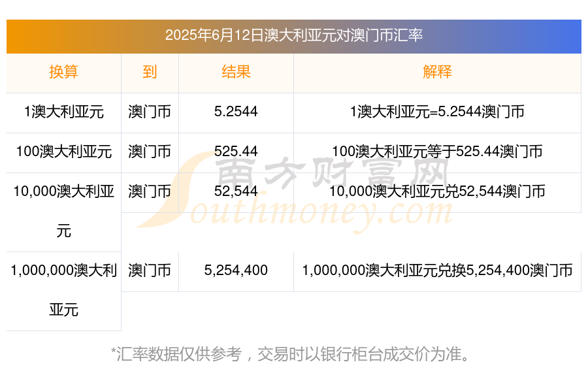The width and height of the screenshot is (588, 392).
Task: Click explanation '1澳大利亚元=5.2544澳门币'
Action: [x=437, y=112]
